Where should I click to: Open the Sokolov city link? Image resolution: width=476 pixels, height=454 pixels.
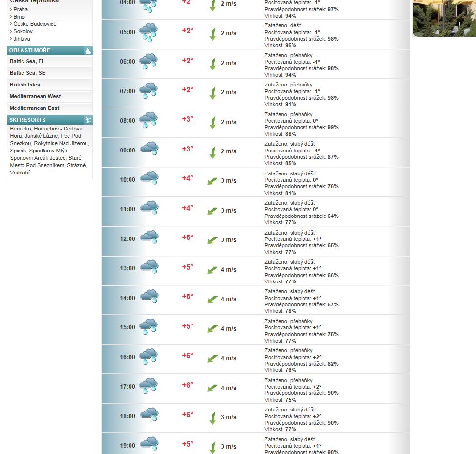coord(23,31)
